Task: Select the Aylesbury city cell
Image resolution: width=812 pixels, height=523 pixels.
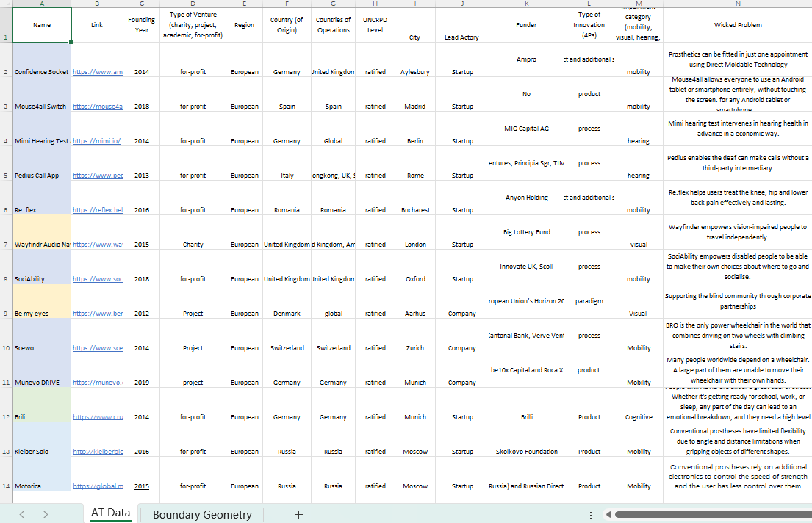Action: coord(414,59)
